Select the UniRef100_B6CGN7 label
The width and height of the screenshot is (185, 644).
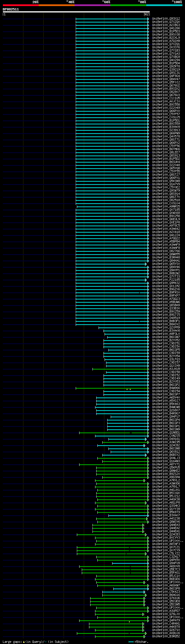click(x=166, y=337)
